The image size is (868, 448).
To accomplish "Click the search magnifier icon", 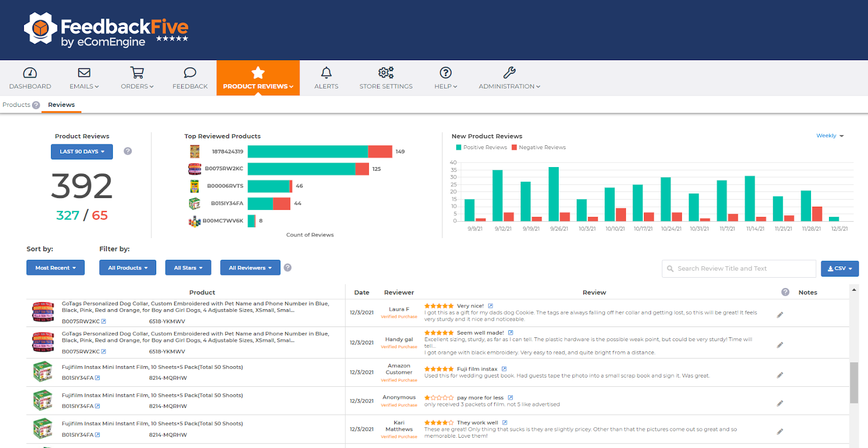I will pos(671,268).
